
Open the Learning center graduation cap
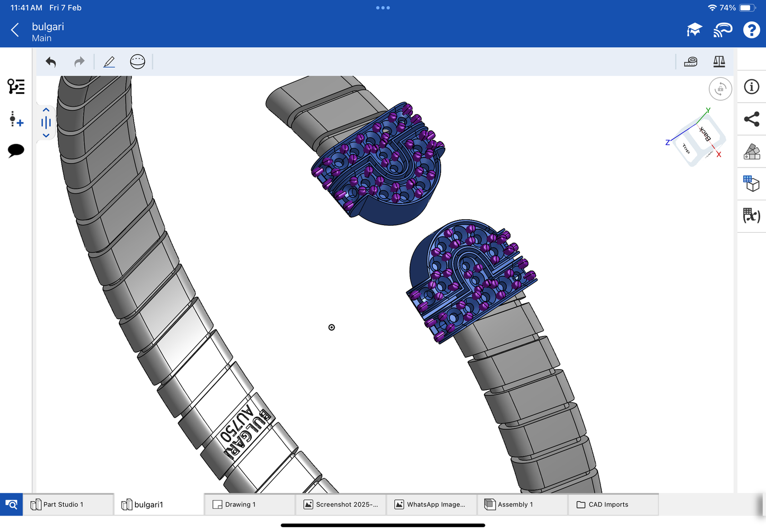tap(694, 30)
